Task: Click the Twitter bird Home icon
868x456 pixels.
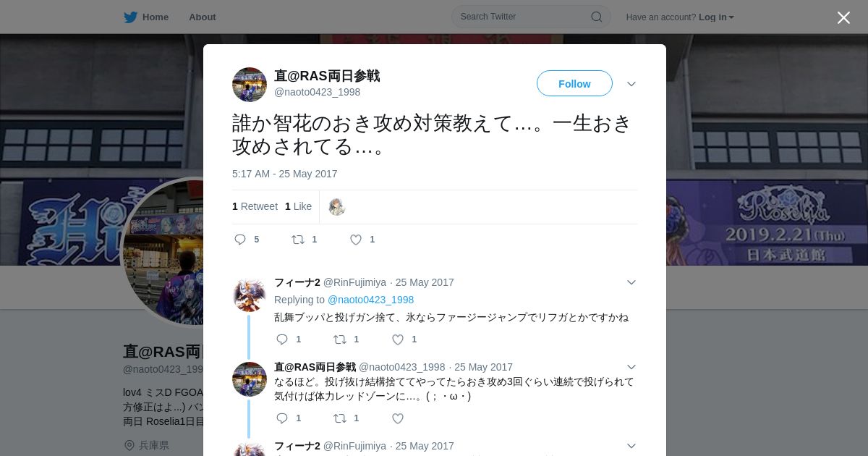Action: [130, 17]
